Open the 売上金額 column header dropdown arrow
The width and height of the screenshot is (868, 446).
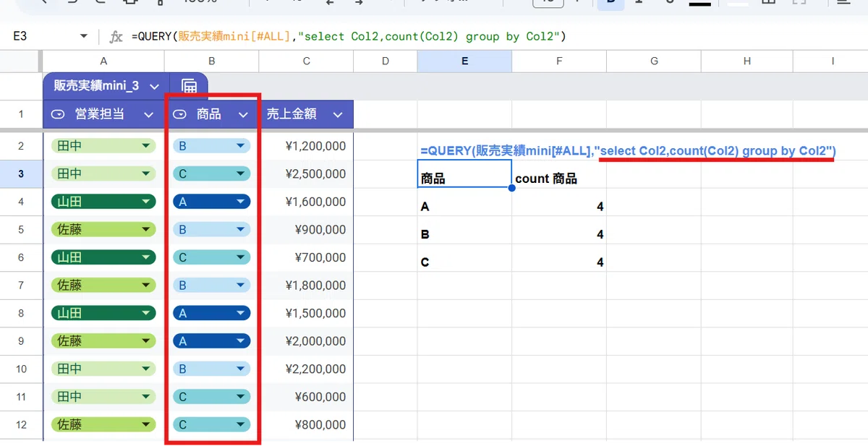coord(338,114)
